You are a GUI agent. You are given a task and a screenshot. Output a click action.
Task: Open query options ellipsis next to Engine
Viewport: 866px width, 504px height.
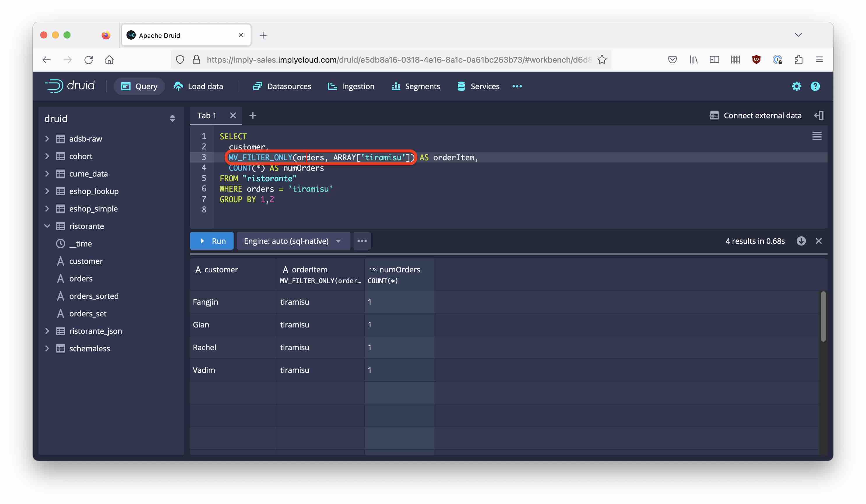pos(362,241)
